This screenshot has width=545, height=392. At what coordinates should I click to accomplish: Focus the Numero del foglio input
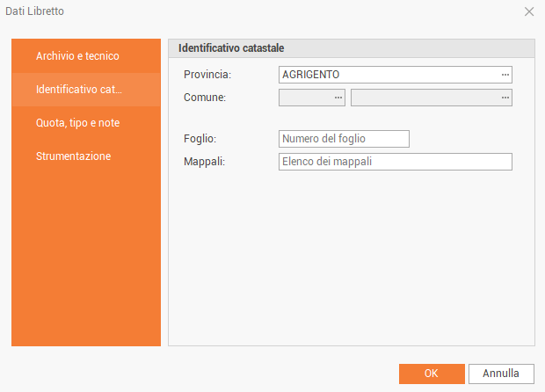344,139
